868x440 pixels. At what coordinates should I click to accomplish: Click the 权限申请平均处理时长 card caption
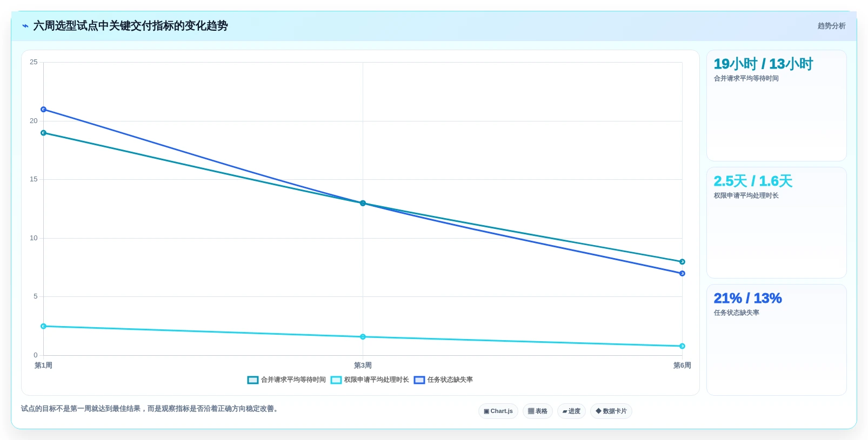coord(746,195)
